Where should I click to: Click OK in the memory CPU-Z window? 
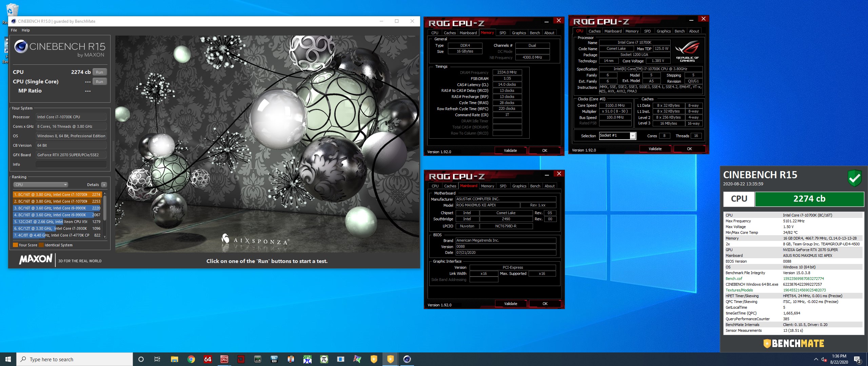tap(545, 150)
